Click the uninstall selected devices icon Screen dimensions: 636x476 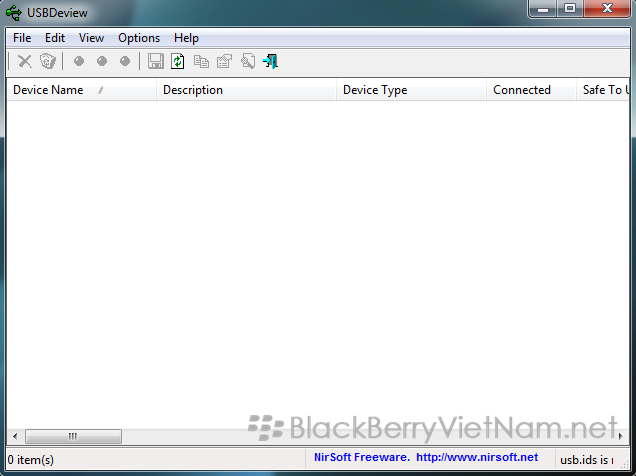coord(47,62)
